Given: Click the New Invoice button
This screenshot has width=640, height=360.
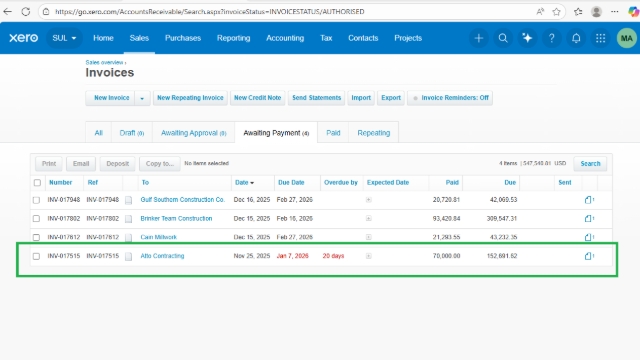Looking at the screenshot, I should click(110, 98).
